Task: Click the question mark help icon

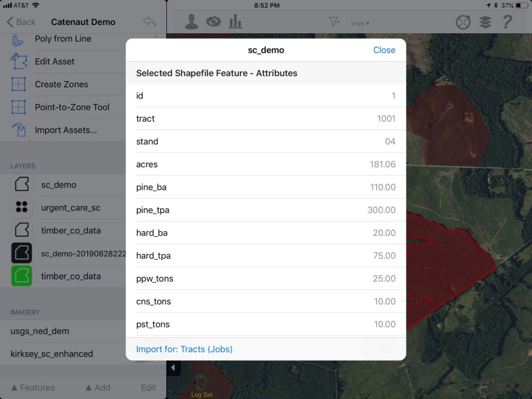Action: click(x=508, y=22)
